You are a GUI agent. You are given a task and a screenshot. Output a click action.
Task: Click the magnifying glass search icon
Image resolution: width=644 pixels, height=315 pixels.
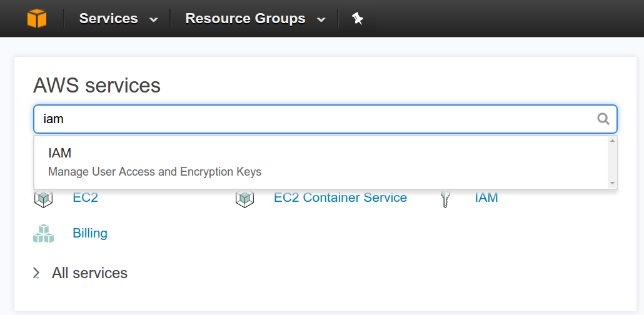coord(603,119)
